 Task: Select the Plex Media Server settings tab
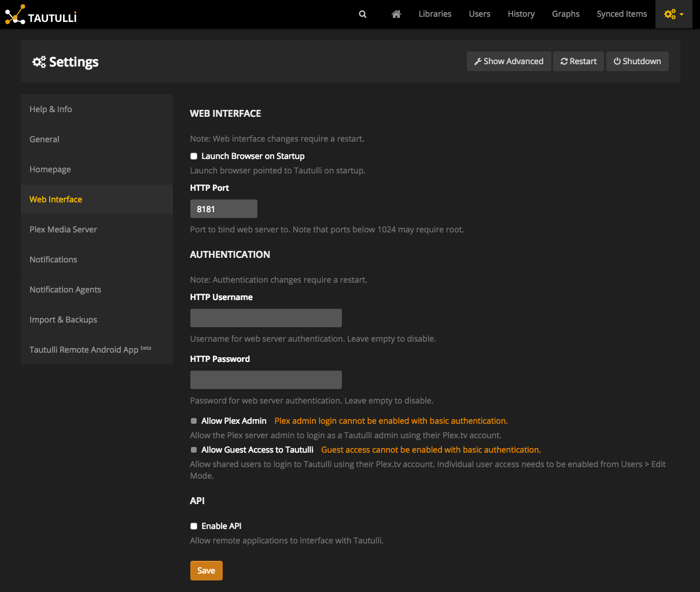(63, 230)
